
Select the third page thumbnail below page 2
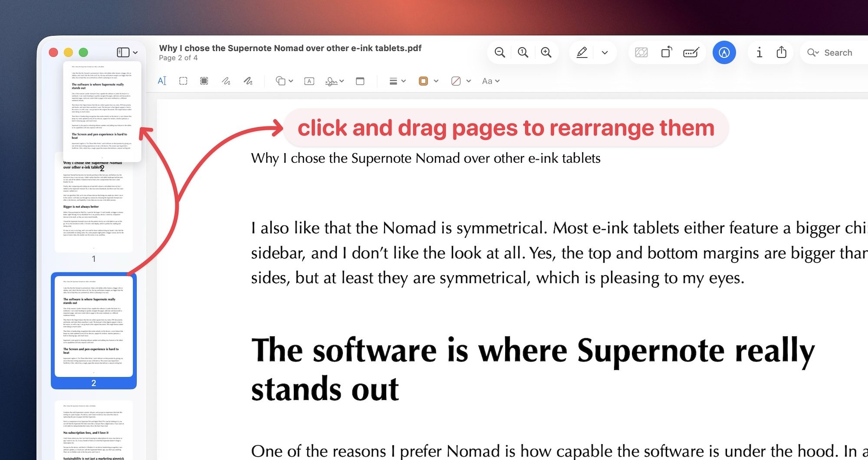[94, 430]
